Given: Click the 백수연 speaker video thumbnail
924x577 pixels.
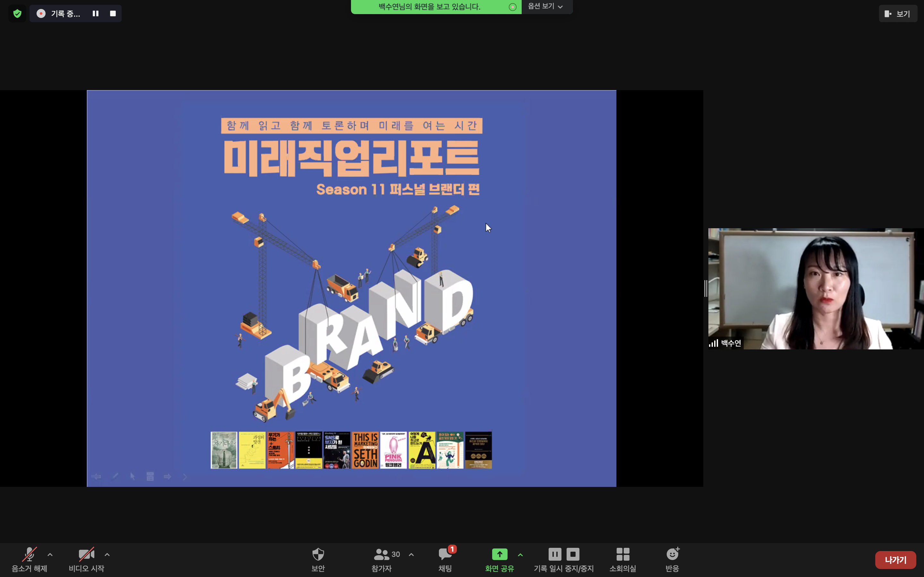Looking at the screenshot, I should tap(816, 288).
